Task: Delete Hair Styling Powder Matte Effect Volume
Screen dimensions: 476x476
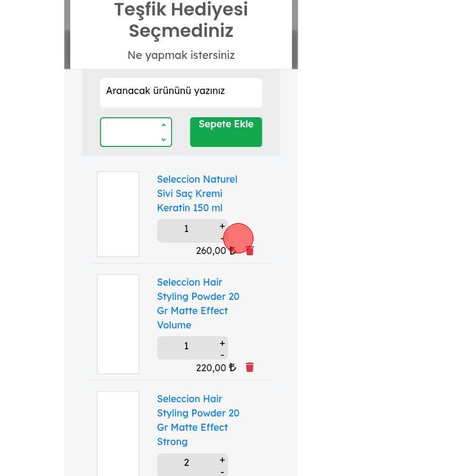Action: point(250,368)
